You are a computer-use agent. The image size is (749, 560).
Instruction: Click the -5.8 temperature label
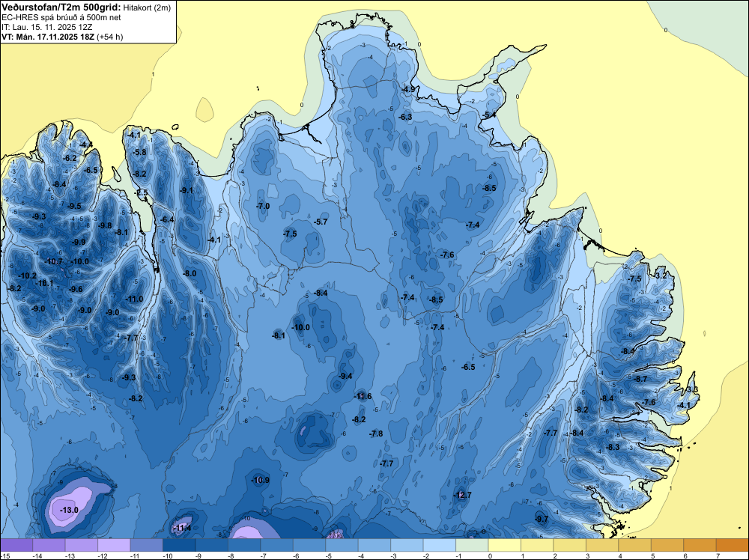(139, 153)
